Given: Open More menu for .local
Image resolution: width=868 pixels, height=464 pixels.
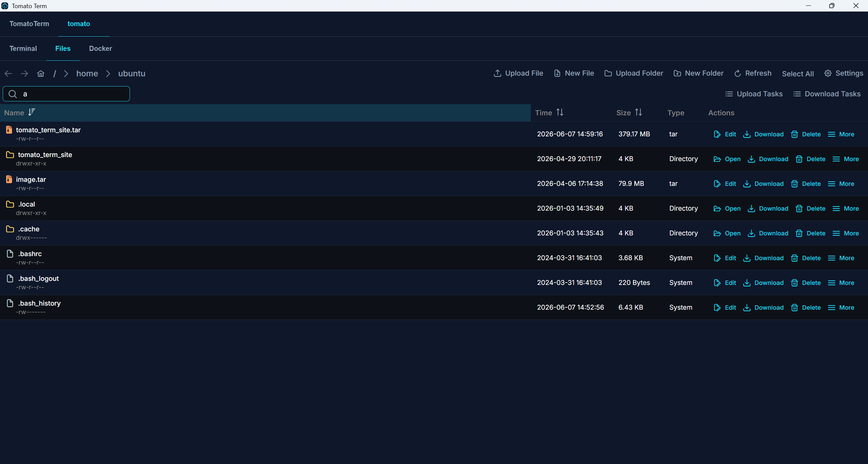Looking at the screenshot, I should (846, 209).
